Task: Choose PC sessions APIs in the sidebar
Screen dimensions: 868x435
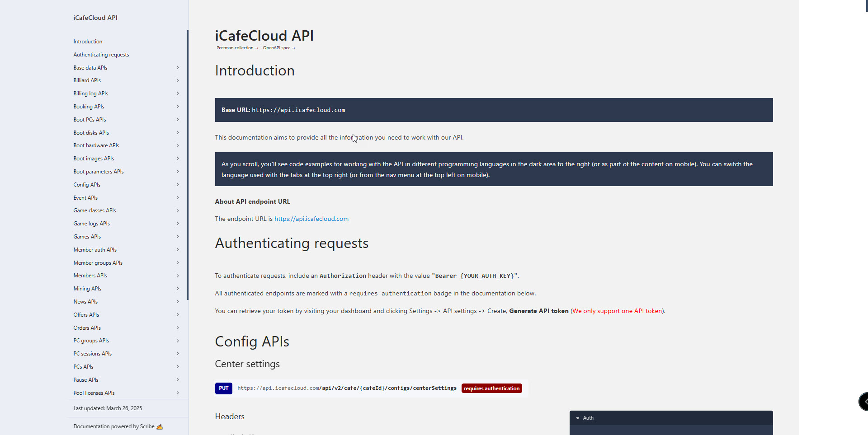Action: [x=93, y=354]
